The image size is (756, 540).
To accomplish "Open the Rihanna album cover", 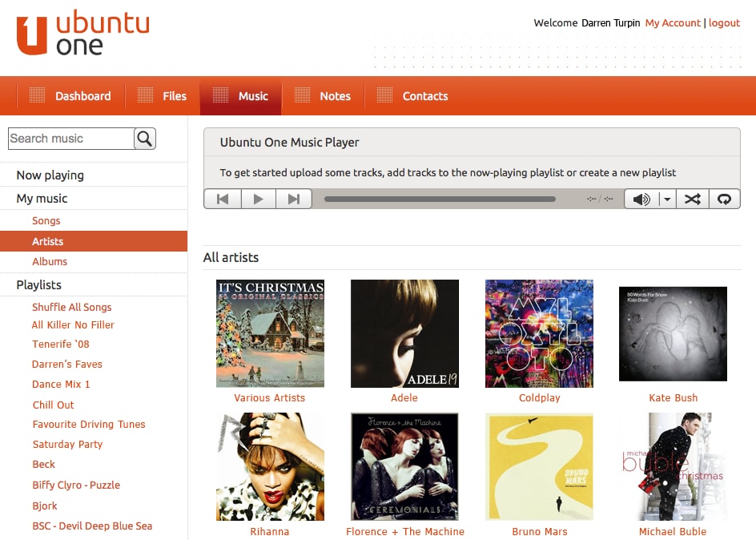I will [x=270, y=467].
